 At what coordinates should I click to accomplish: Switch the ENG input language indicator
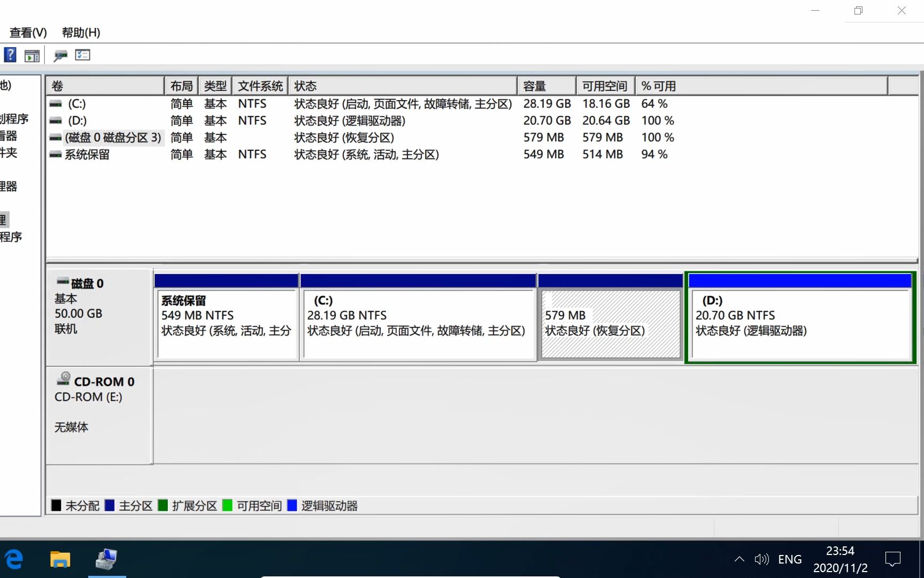pyautogui.click(x=790, y=559)
